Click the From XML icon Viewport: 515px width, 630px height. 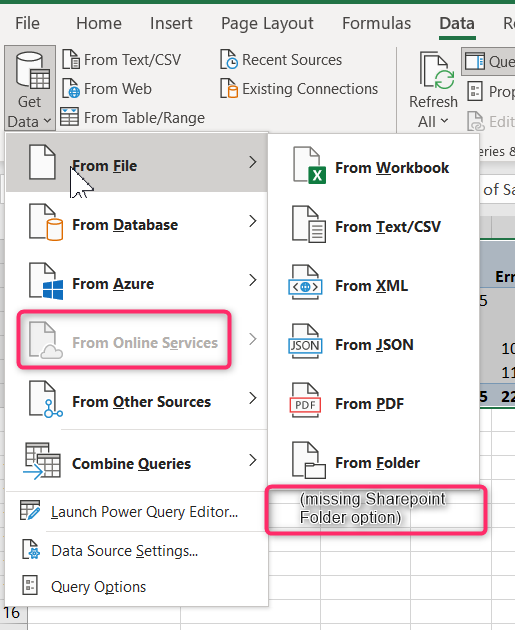305,282
